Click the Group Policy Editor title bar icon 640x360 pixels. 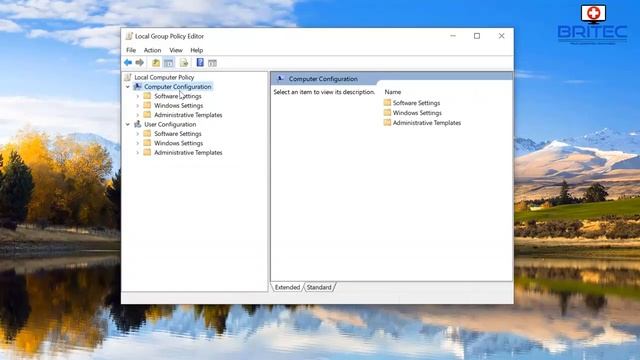click(x=129, y=36)
